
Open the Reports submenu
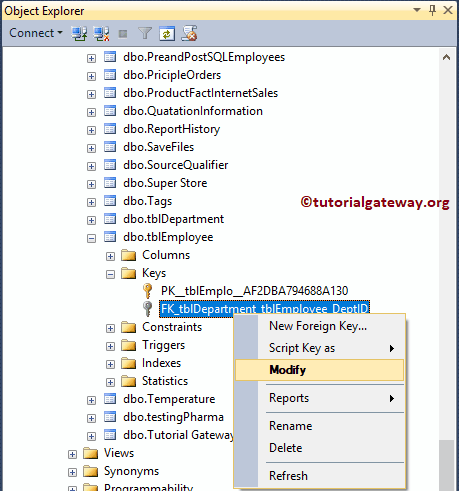click(319, 398)
